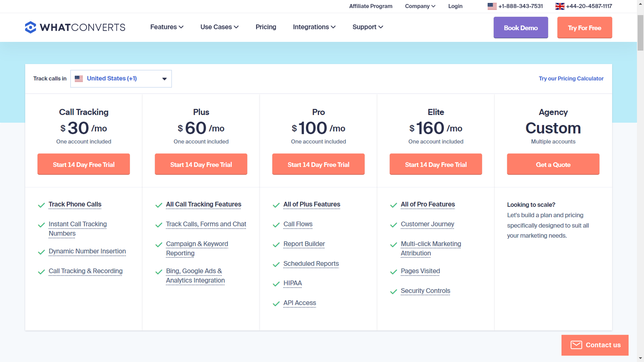Click the UK flag phone number
Screen dimensions: 644x362
pyautogui.click(x=584, y=6)
